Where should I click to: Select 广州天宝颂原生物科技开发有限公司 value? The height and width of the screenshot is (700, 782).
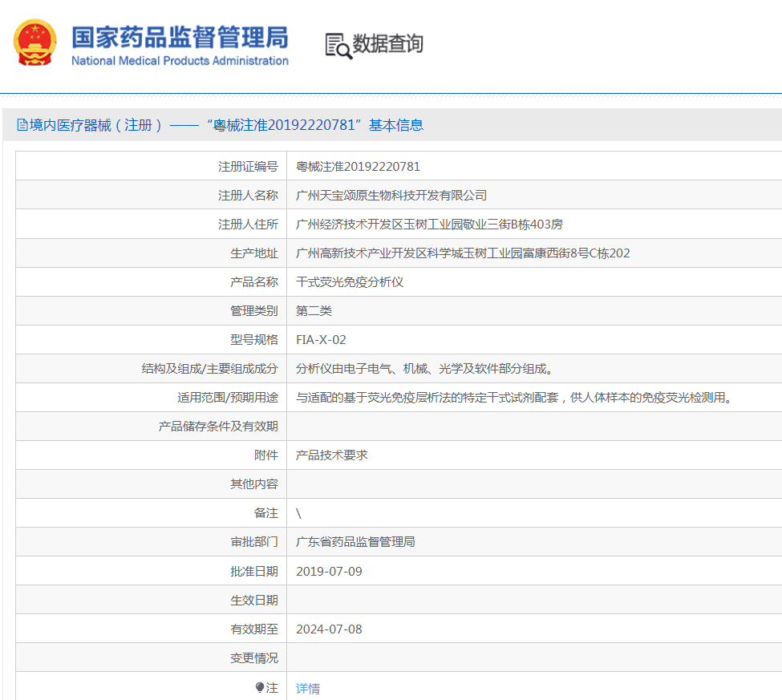pos(391,196)
